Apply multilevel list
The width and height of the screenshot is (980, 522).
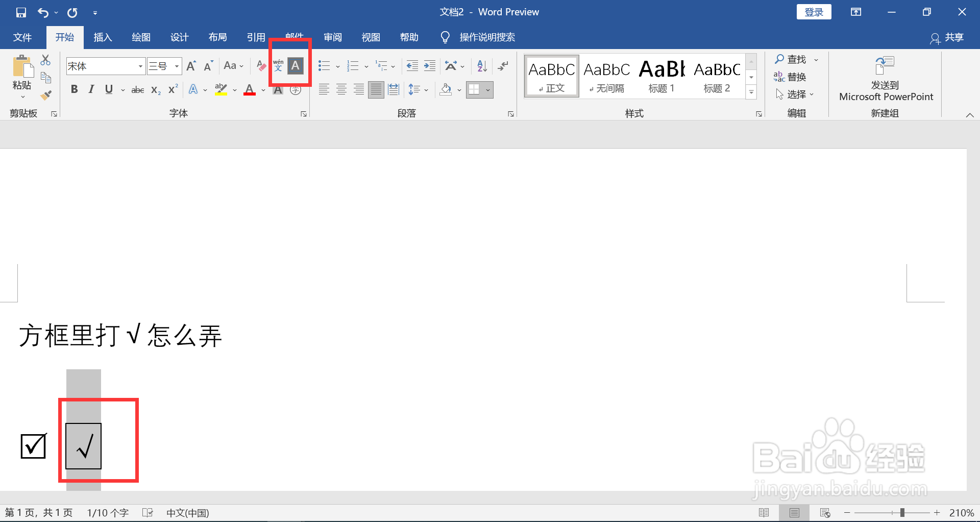click(x=382, y=66)
